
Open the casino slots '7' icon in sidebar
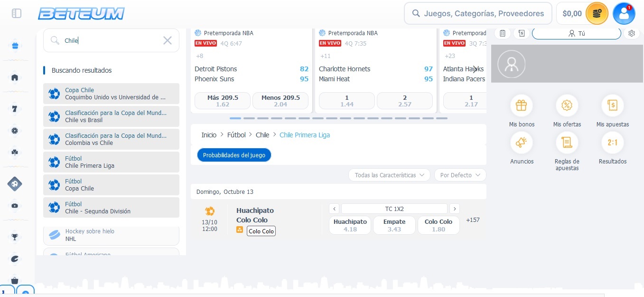click(15, 109)
